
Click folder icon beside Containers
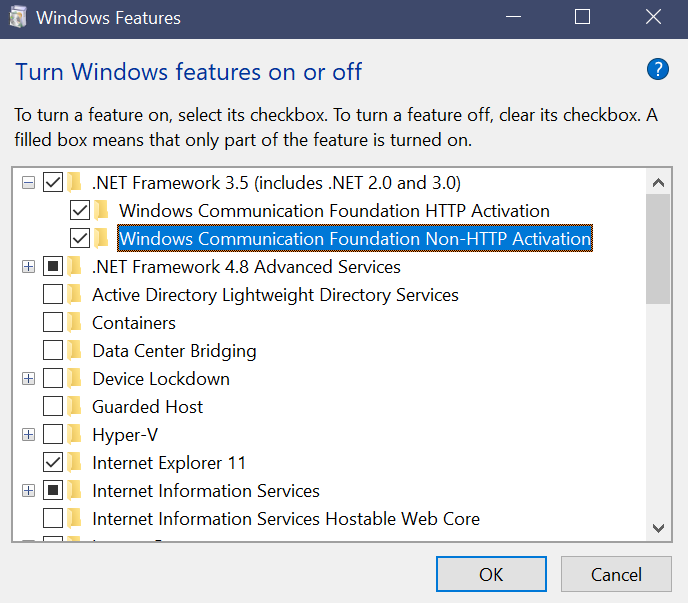click(75, 323)
